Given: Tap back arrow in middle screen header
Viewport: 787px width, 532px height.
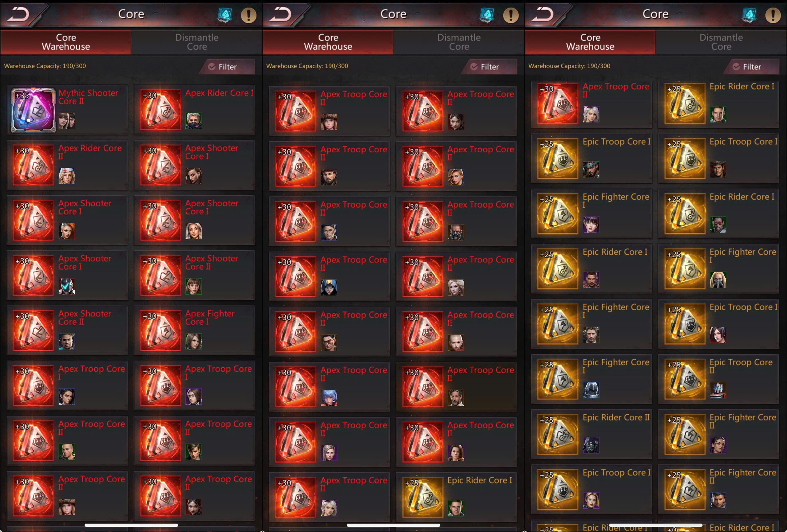Looking at the screenshot, I should (x=281, y=14).
